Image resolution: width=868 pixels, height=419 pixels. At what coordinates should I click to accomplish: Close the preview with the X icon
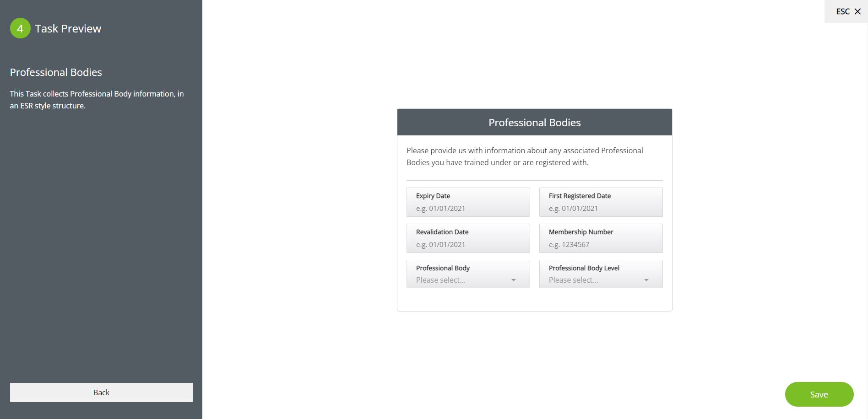point(857,11)
